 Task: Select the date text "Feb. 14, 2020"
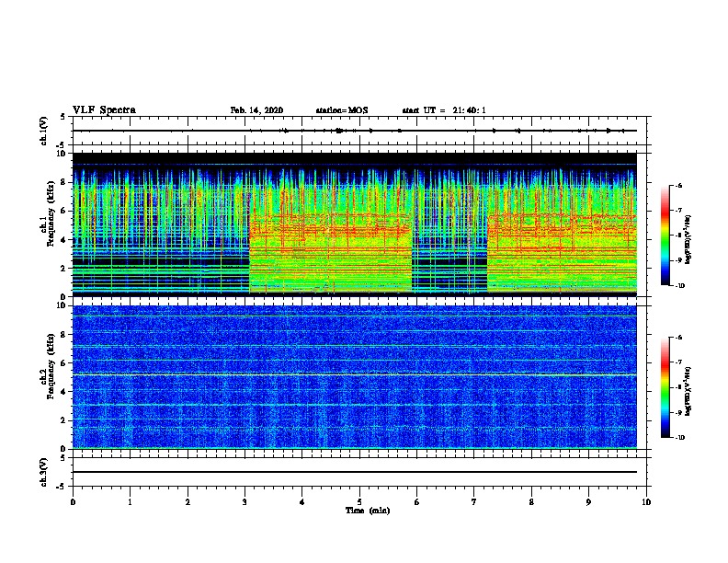[256, 110]
